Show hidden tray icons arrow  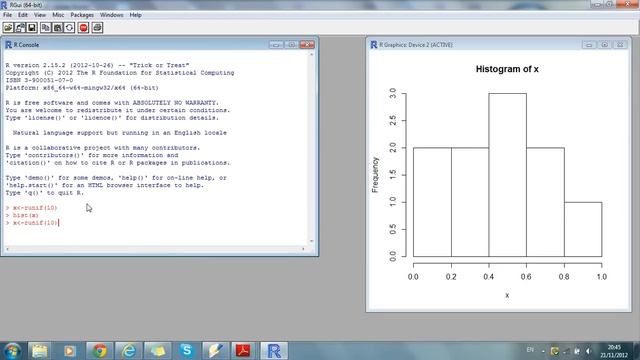pos(543,351)
